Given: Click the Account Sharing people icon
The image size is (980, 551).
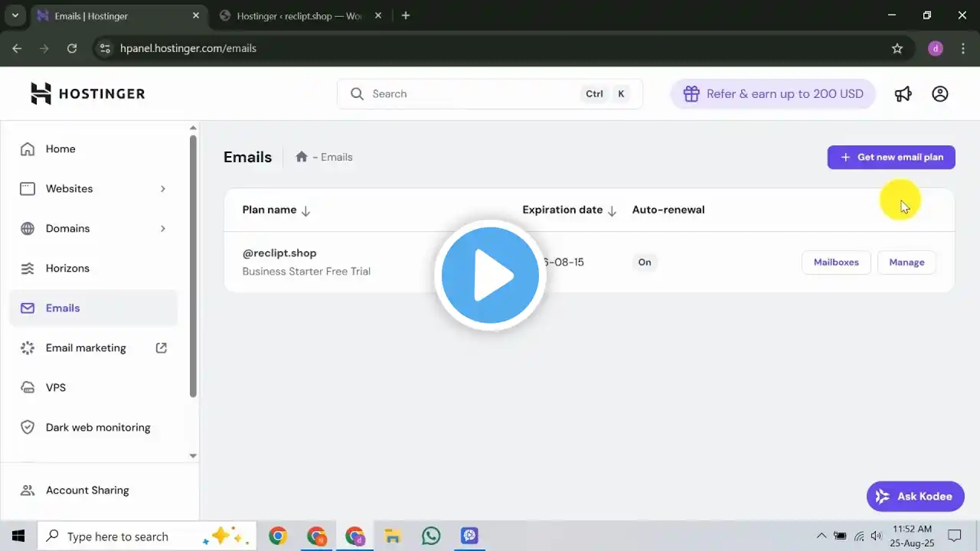Looking at the screenshot, I should [x=28, y=491].
